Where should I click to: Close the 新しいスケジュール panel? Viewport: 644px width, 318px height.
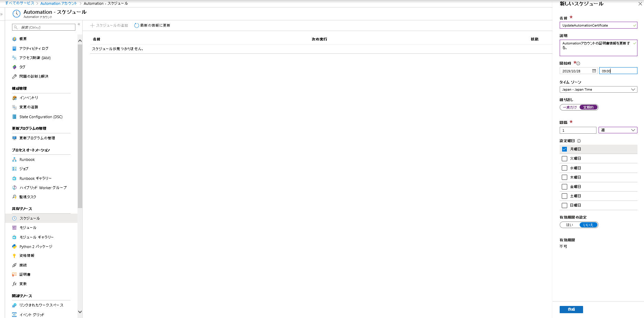[x=640, y=4]
